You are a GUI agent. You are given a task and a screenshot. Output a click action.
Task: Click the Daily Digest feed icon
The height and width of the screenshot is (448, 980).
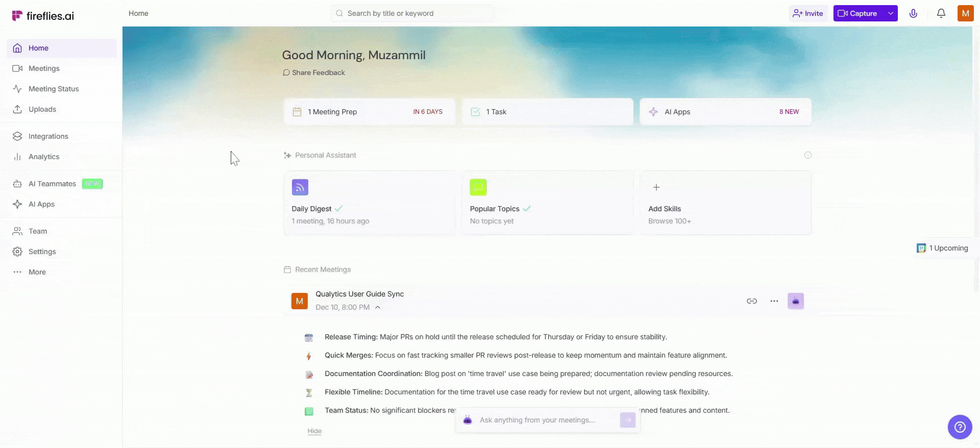[x=300, y=187]
